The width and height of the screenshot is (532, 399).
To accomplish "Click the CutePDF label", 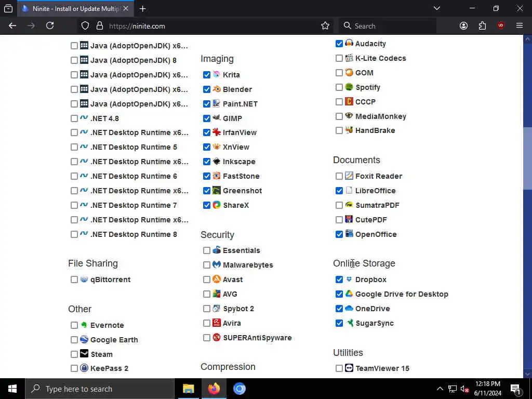I will coord(371,220).
